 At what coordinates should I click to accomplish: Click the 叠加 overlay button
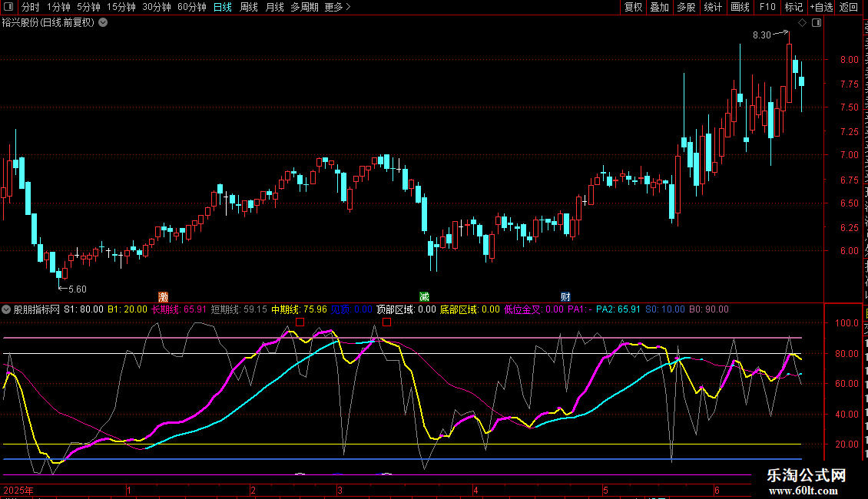pos(660,7)
